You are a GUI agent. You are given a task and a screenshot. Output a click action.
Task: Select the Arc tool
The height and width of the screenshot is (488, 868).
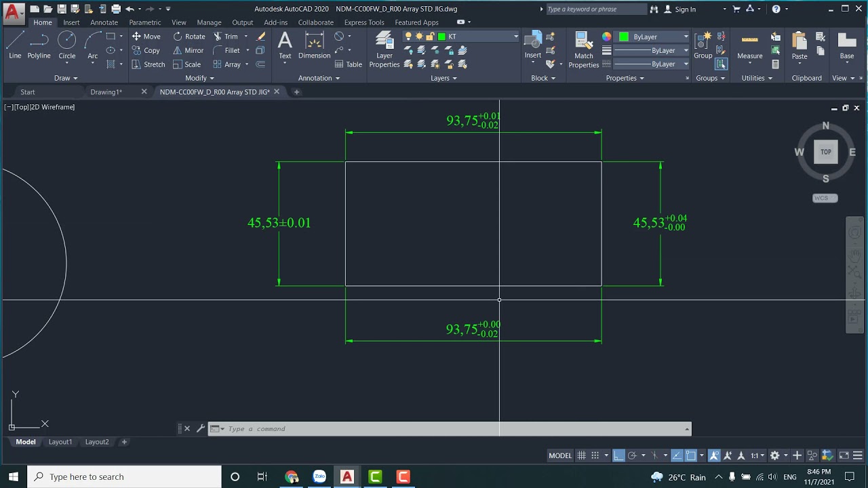click(92, 45)
